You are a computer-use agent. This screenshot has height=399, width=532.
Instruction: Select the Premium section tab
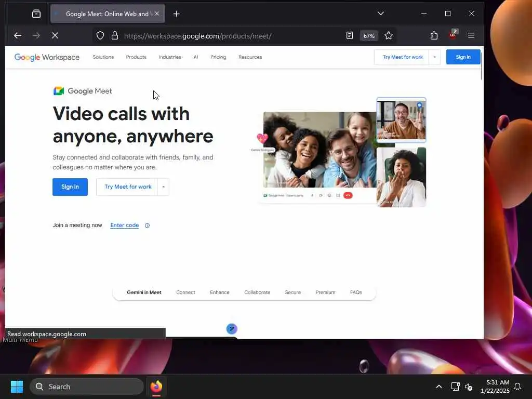tap(325, 292)
